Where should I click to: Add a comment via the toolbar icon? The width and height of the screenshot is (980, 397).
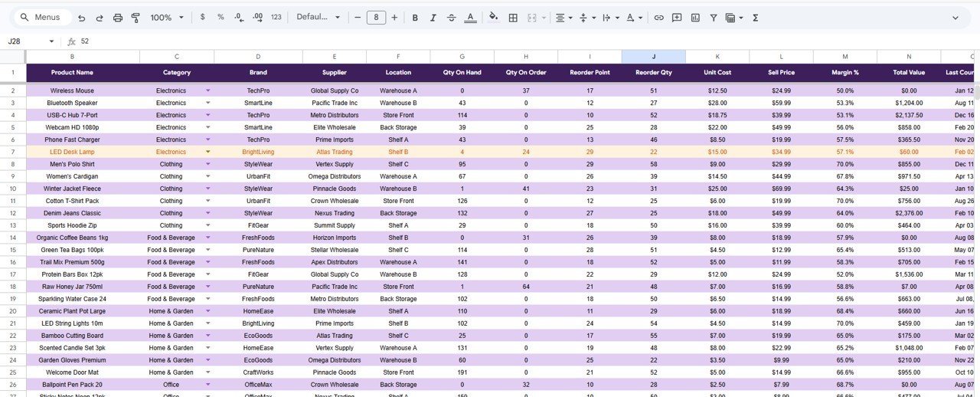point(677,18)
